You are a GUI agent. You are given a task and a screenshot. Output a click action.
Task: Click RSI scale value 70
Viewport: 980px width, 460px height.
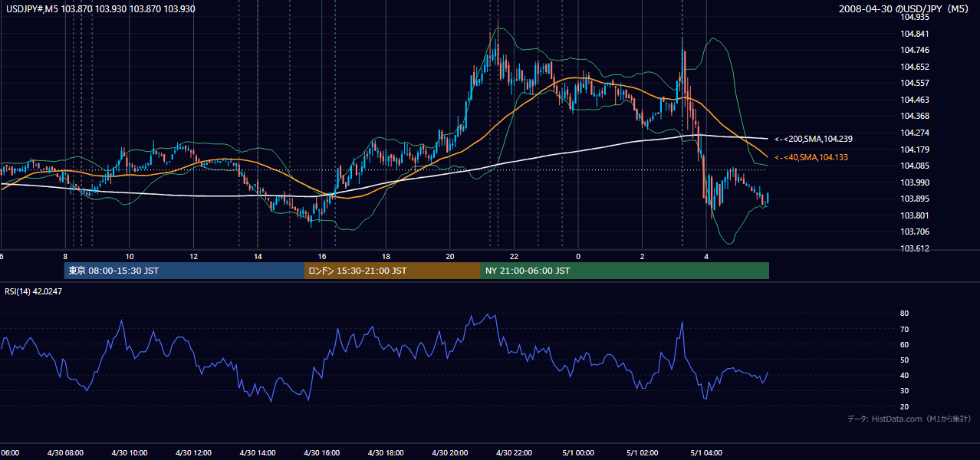pos(904,329)
